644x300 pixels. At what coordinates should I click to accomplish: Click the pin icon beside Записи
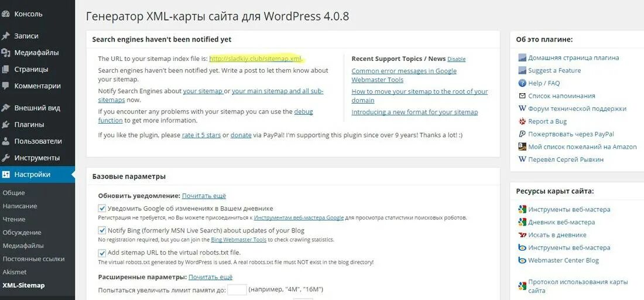click(5, 36)
